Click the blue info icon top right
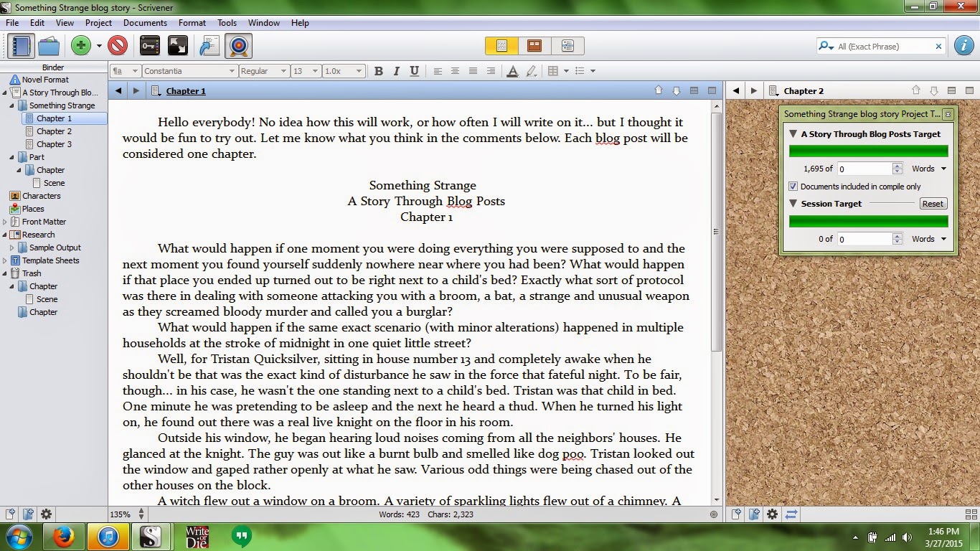The image size is (980, 551). click(x=964, y=45)
